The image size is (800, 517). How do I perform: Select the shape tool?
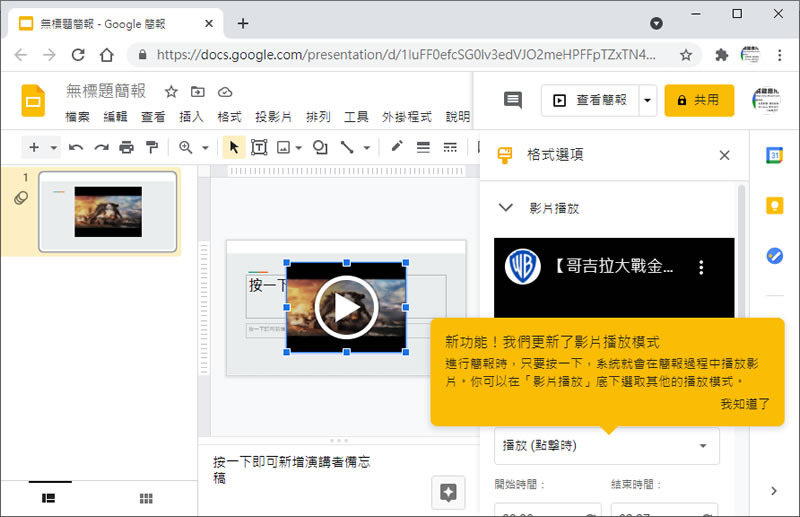pos(320,147)
